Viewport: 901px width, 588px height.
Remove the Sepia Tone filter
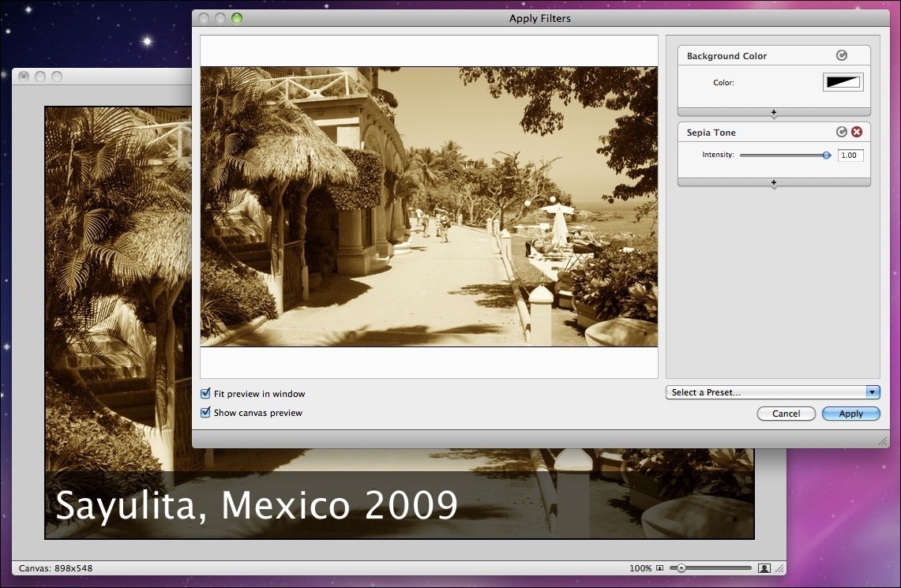(x=856, y=132)
